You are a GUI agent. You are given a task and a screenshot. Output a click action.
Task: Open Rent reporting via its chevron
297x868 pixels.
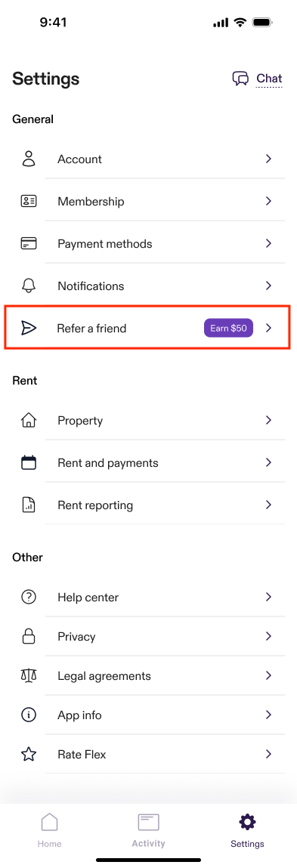tap(269, 505)
